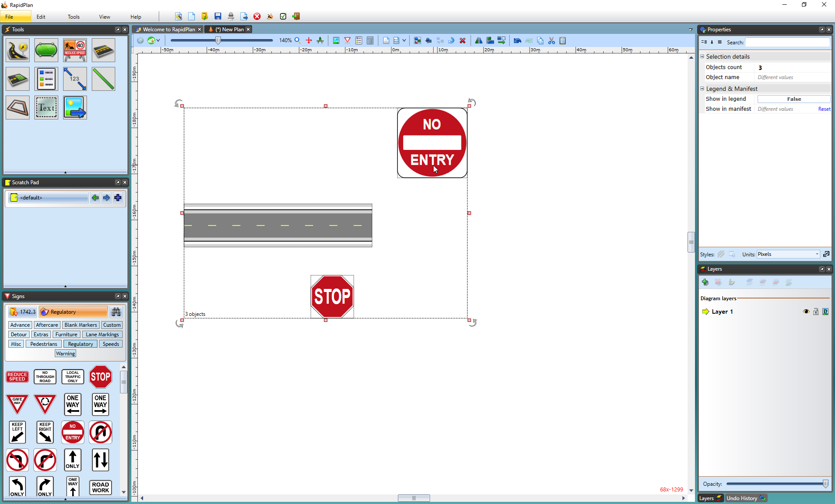This screenshot has height=504, width=835.
Task: Open dropdown arrow next to page icon
Action: 404,40
